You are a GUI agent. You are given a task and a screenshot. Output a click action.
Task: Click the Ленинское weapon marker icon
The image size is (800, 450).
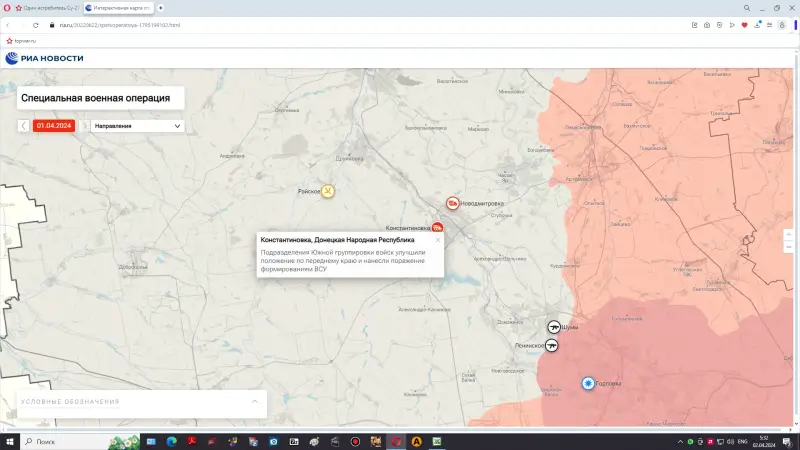click(x=551, y=345)
